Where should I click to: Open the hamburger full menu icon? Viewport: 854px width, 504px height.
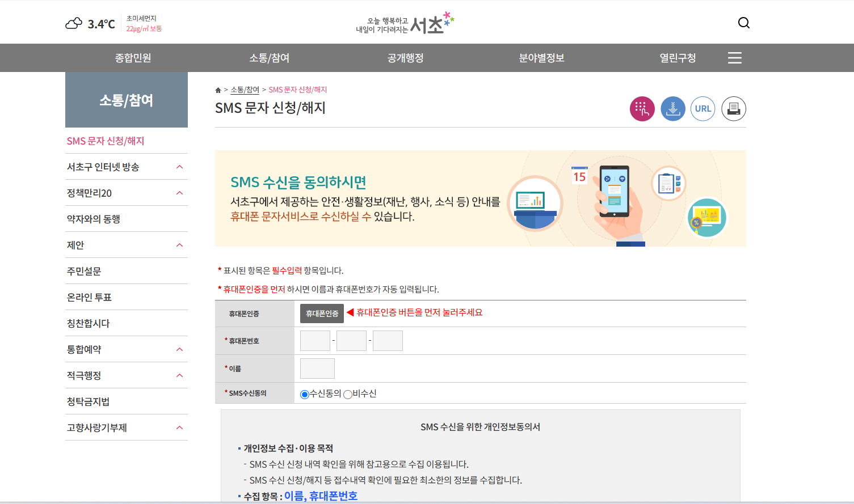tap(735, 58)
